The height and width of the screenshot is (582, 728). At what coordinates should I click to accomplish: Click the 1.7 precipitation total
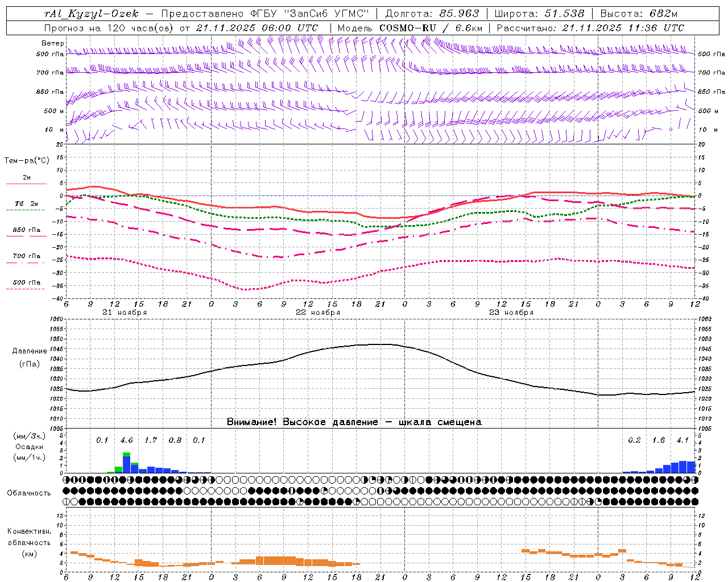(x=151, y=440)
